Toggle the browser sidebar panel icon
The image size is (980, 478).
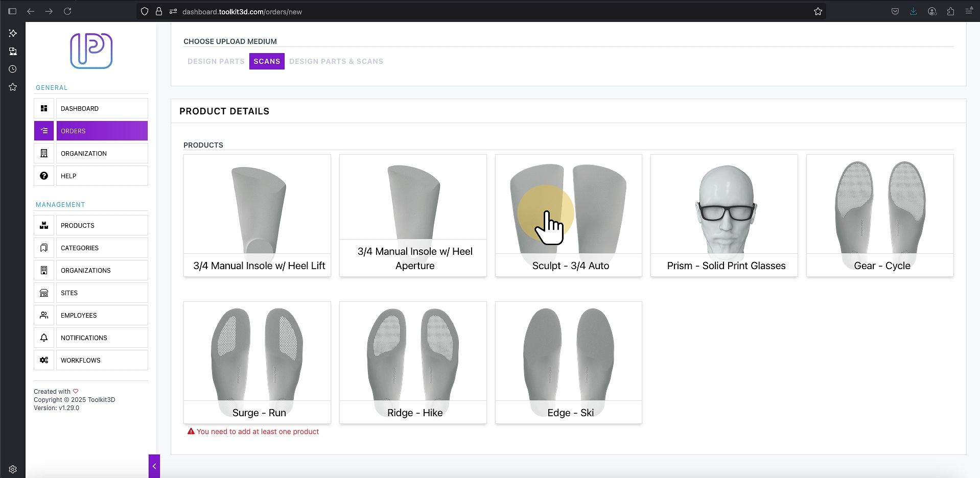12,11
